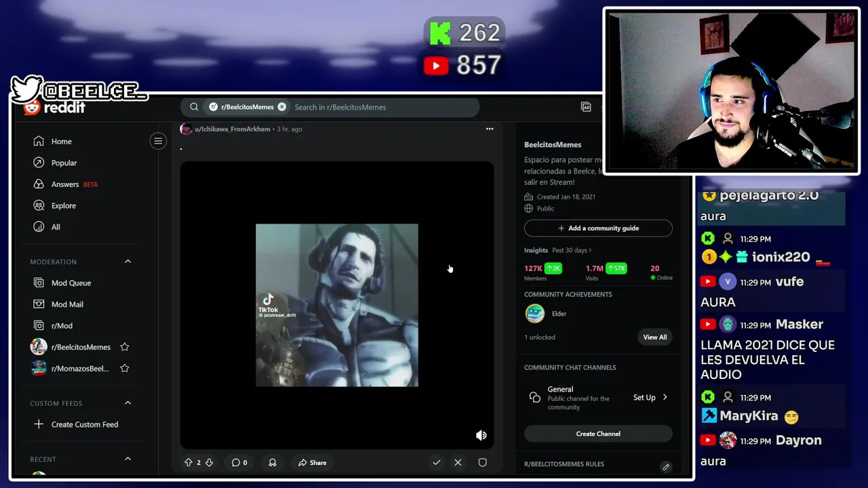Click the Dayron chat username
Viewport: 868px width, 488px height.
pyautogui.click(x=799, y=441)
